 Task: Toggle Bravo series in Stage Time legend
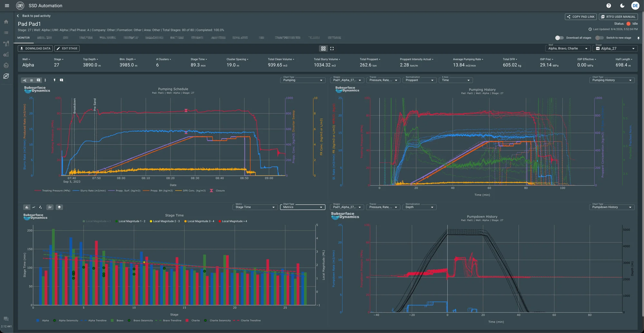pos(117,320)
